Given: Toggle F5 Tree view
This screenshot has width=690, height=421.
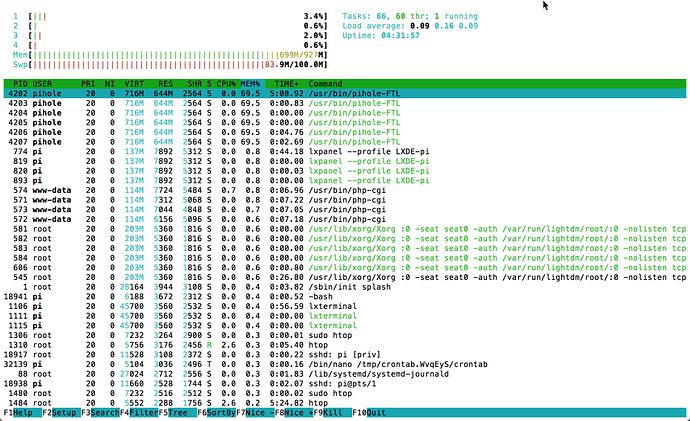Looking at the screenshot, I should point(176,411).
